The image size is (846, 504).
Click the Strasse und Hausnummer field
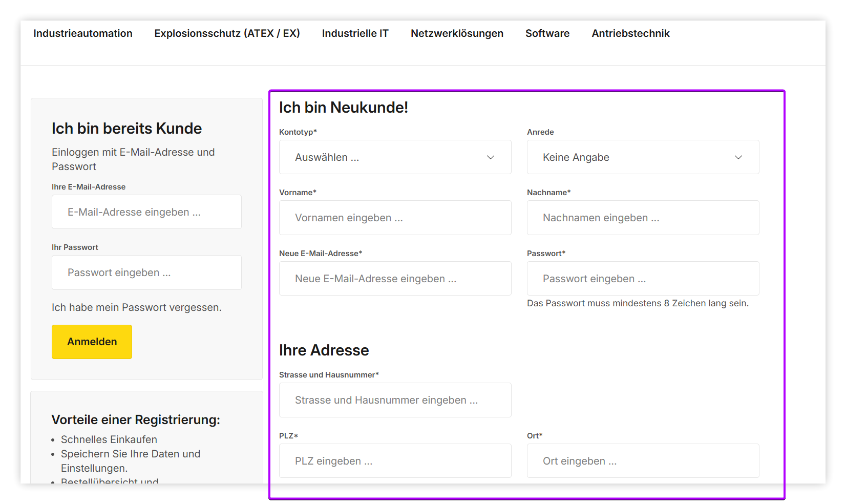click(394, 400)
